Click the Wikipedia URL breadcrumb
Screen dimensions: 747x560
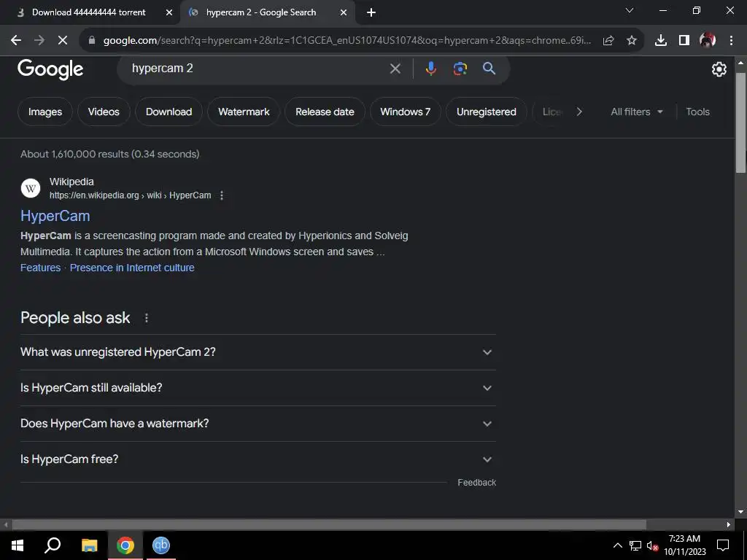(130, 195)
